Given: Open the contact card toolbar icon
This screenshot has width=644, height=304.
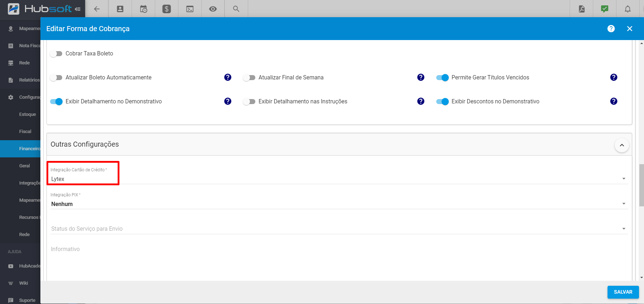Looking at the screenshot, I should click(120, 9).
